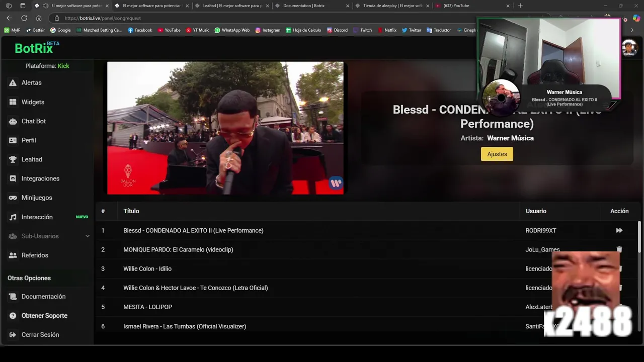Select song 'Willie Colon - Idilio'

[x=147, y=269]
